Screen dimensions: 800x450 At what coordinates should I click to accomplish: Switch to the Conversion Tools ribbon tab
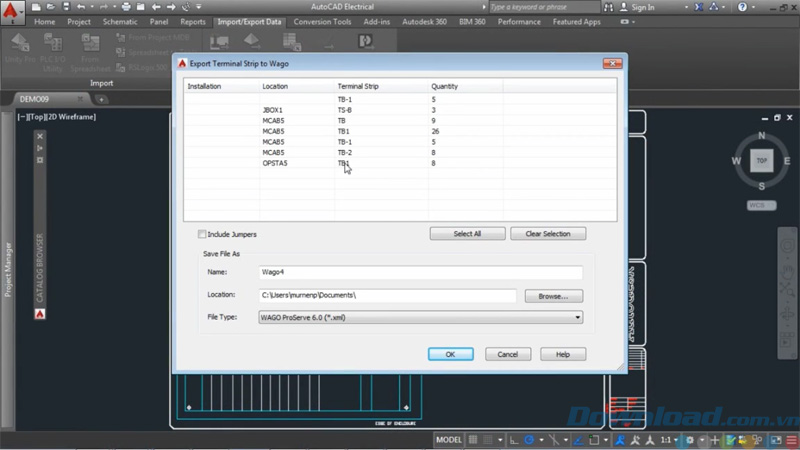coord(321,21)
